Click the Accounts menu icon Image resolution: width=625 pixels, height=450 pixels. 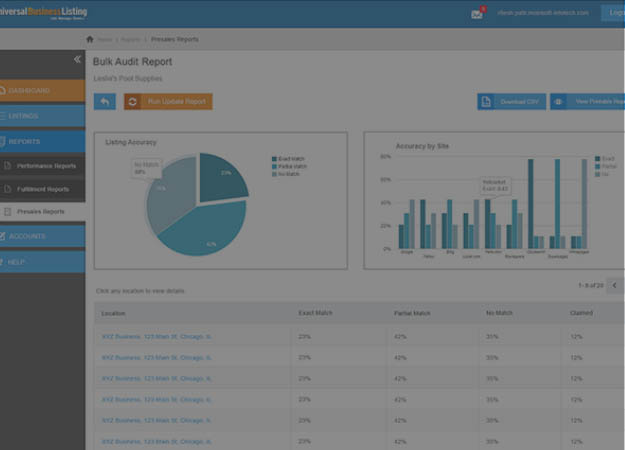click(2, 236)
